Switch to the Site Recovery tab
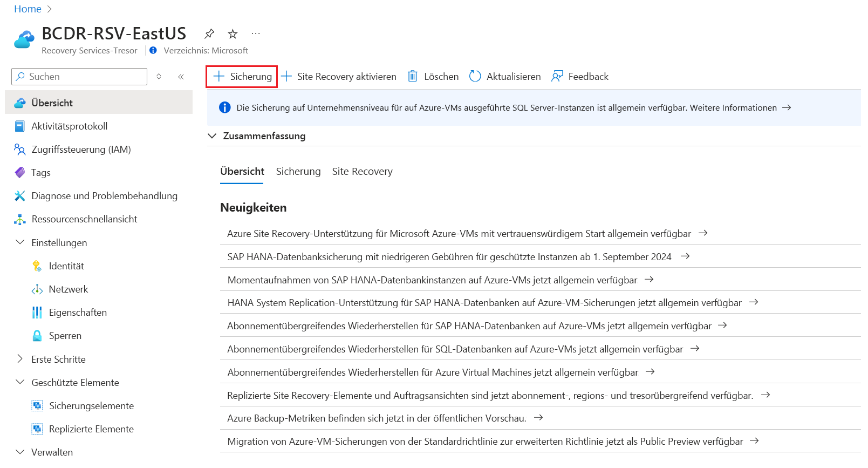 pyautogui.click(x=363, y=172)
